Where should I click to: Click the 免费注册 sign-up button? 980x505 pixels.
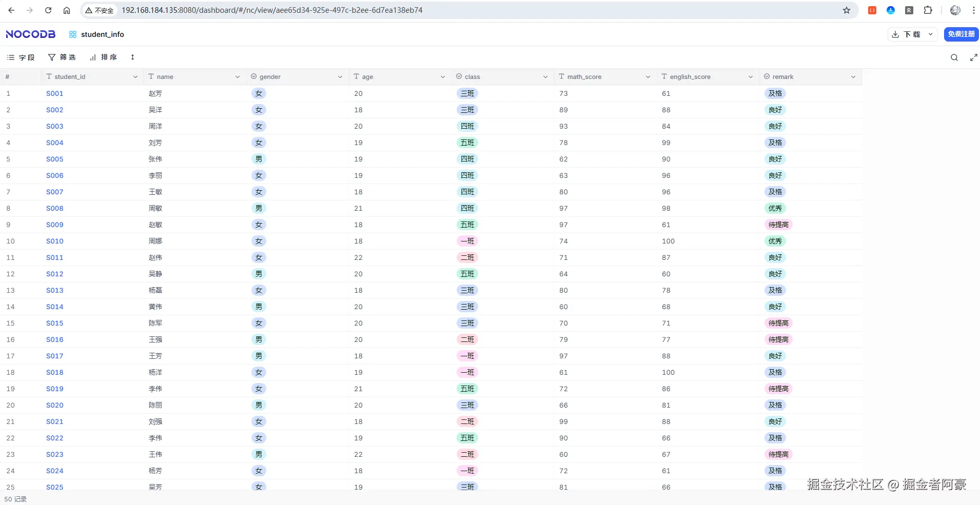[x=962, y=34]
